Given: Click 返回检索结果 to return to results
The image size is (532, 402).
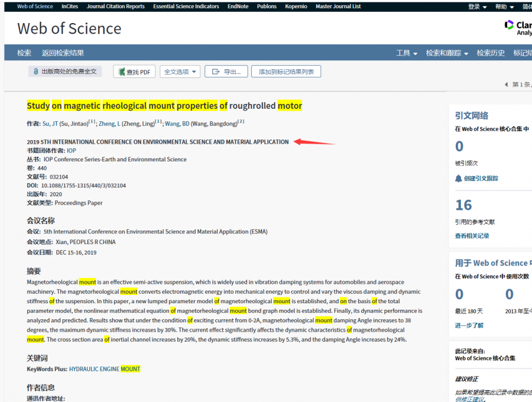Looking at the screenshot, I should 63,53.
